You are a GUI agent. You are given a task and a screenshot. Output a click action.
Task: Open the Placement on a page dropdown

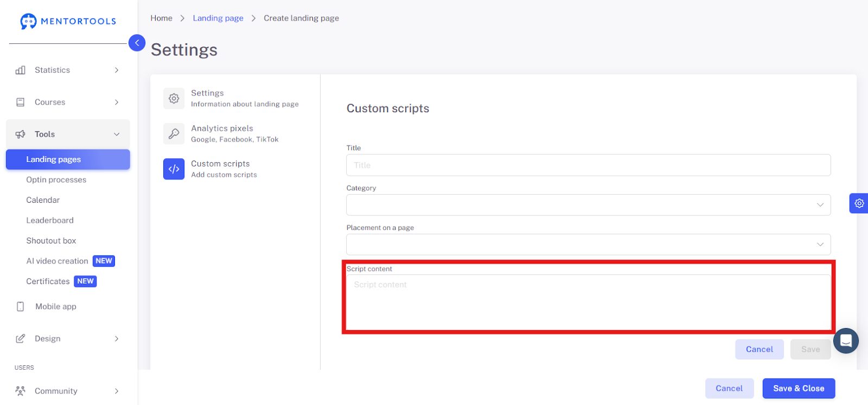[588, 245]
